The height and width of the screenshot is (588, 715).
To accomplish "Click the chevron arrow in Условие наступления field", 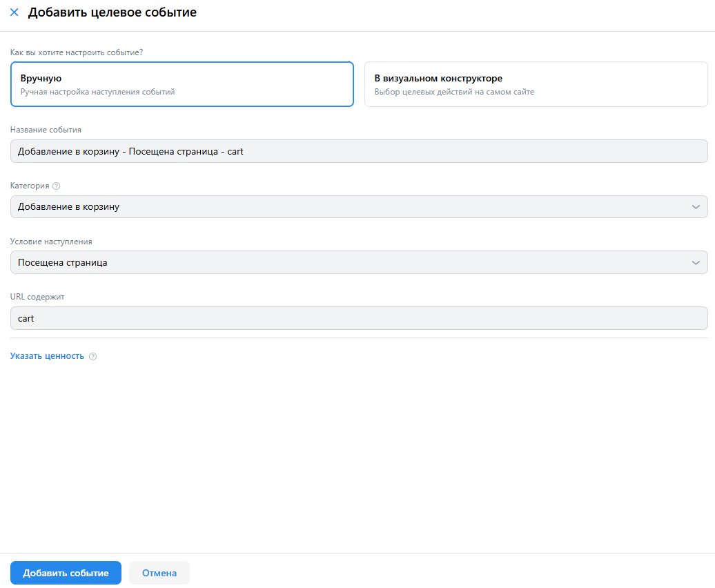I will 695,263.
